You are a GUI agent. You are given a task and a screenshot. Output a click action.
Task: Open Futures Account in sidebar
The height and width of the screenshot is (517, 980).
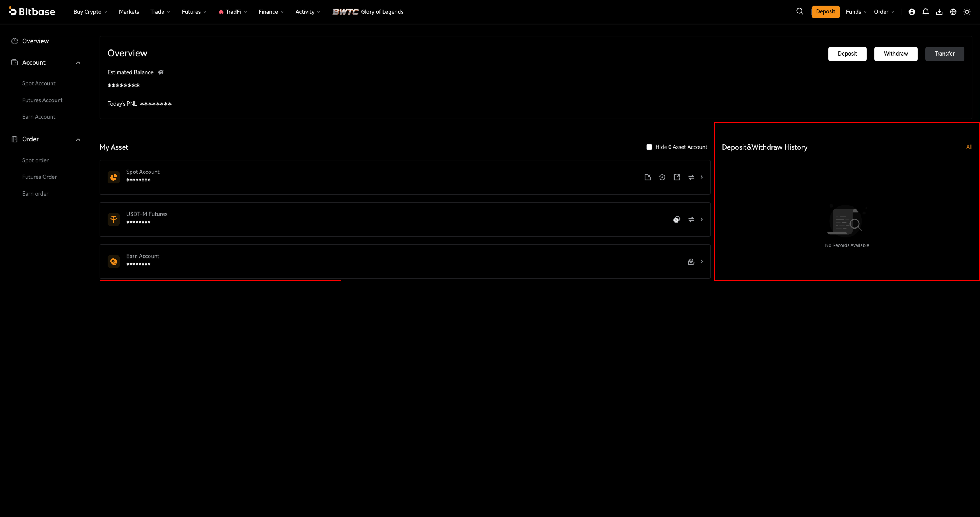click(42, 100)
